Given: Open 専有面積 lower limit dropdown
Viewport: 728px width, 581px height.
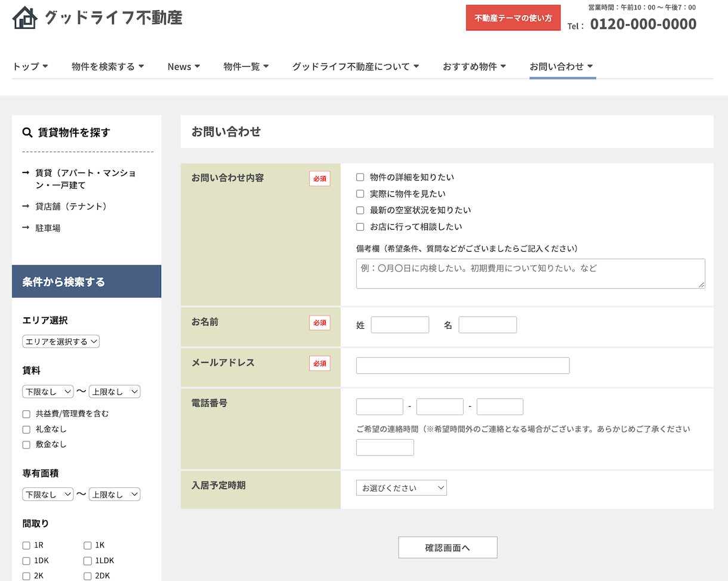Looking at the screenshot, I should [x=48, y=494].
